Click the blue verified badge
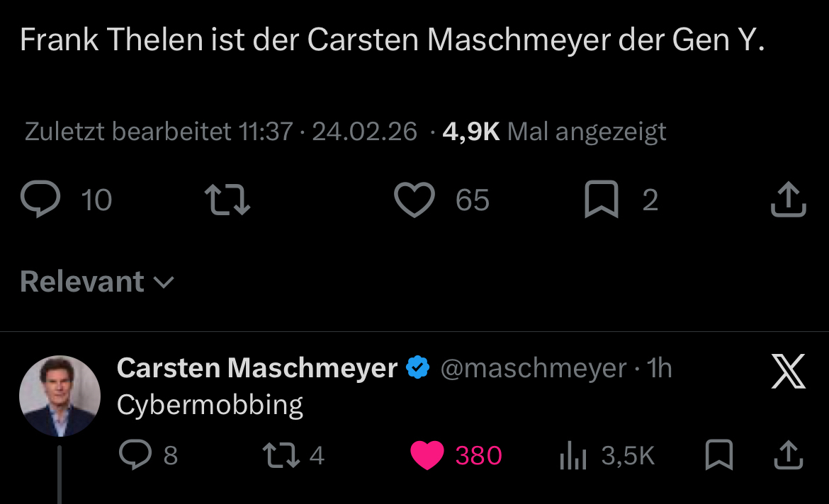Viewport: 829px width, 504px height. point(418,368)
